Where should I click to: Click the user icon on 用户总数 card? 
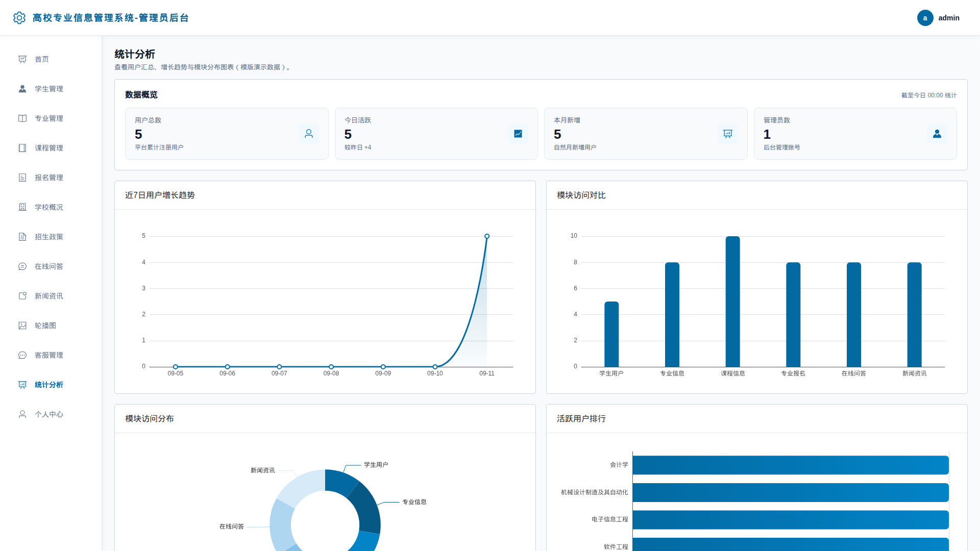(309, 134)
